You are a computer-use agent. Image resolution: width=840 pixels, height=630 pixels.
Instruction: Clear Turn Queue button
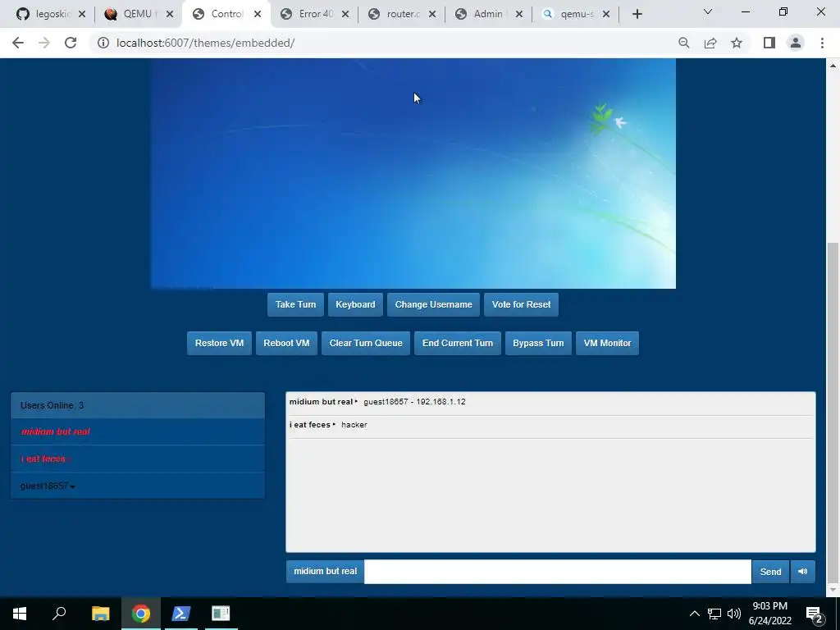[366, 344]
